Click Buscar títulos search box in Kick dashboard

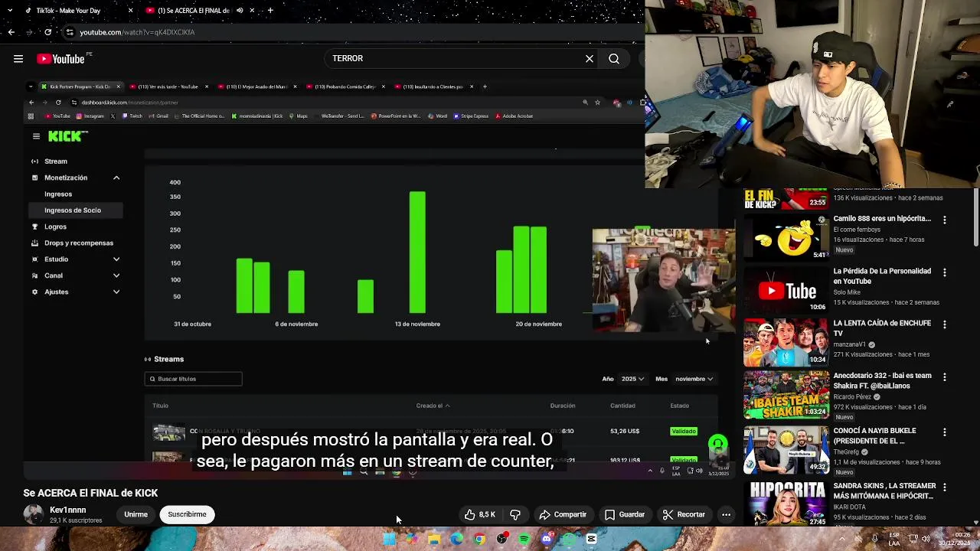[x=193, y=379]
